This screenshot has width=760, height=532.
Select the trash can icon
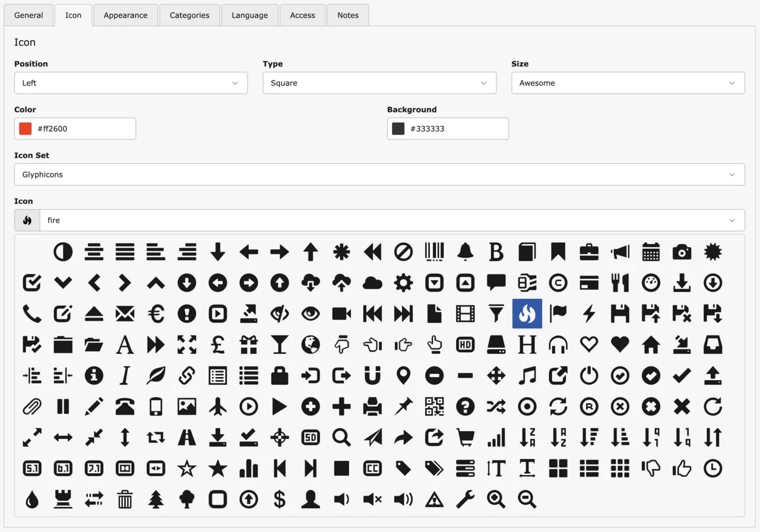(x=125, y=499)
